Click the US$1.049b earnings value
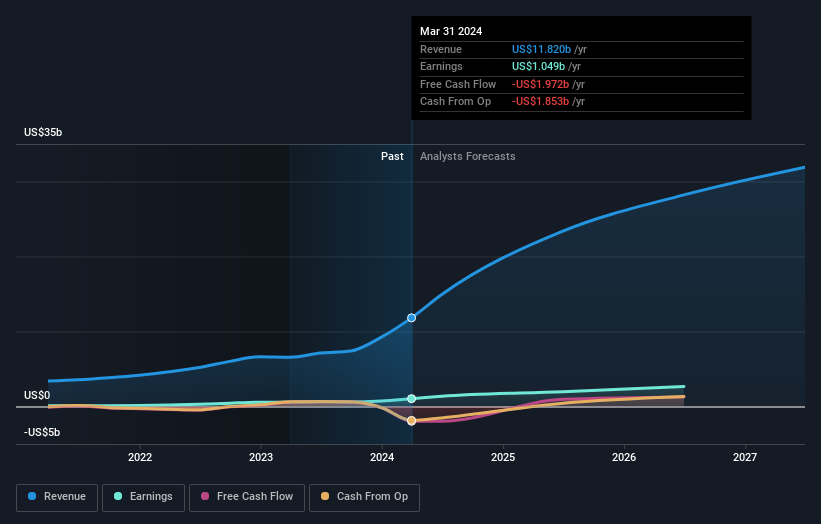Image resolution: width=821 pixels, height=524 pixels. coord(538,66)
